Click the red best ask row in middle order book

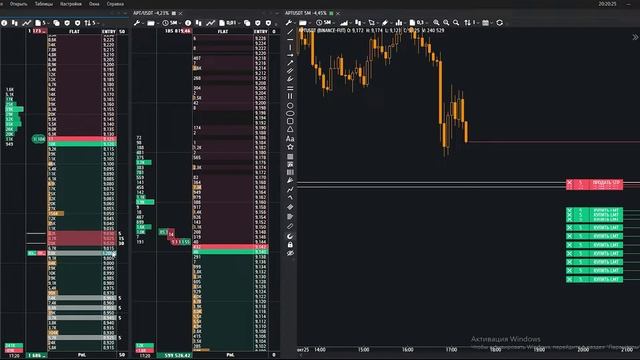230,247
